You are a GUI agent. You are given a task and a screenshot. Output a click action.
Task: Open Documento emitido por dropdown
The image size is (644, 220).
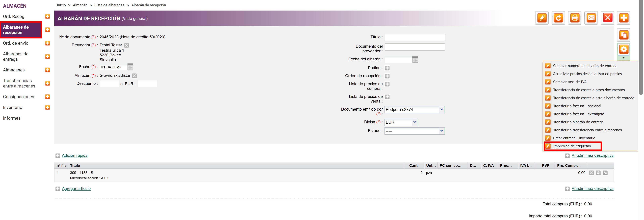tap(442, 110)
